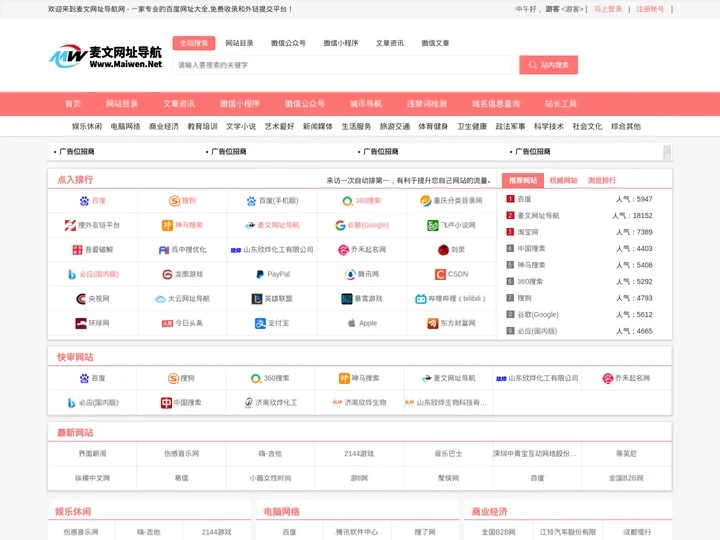Click the 东方财富网 icon
The height and width of the screenshot is (540, 720).
(433, 323)
